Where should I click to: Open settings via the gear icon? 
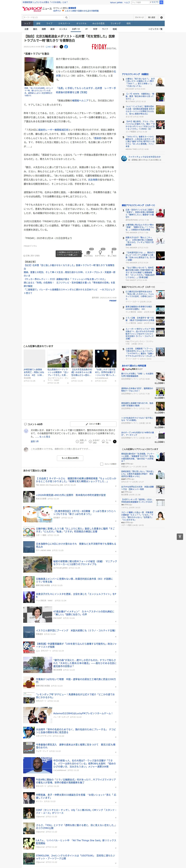pyautogui.click(x=161, y=18)
